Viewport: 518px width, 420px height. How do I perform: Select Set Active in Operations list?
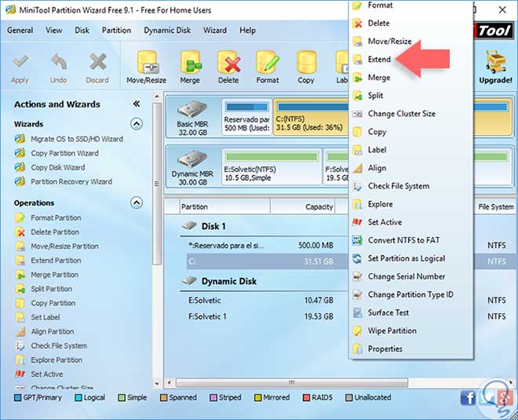[x=39, y=374]
